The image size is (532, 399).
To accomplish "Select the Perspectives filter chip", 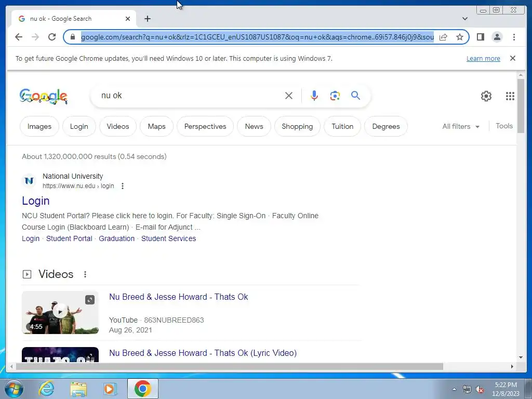I will point(205,126).
